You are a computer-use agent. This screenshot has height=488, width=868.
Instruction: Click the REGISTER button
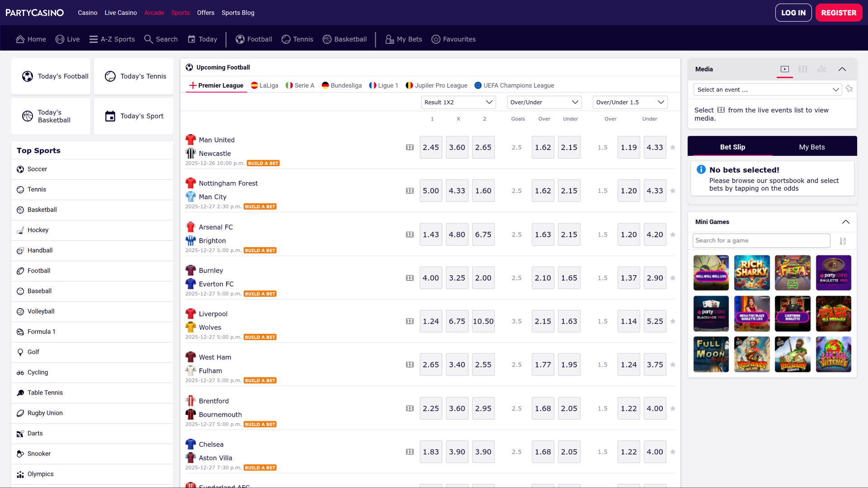click(839, 13)
